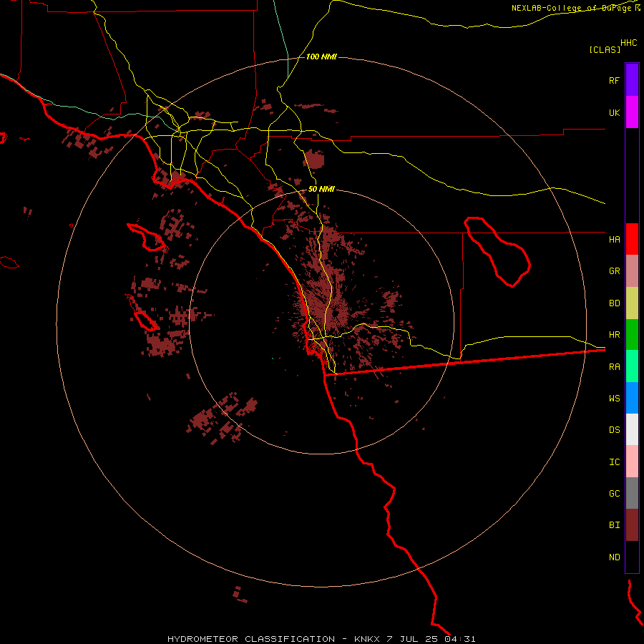Click the IC legend label
The height and width of the screenshot is (644, 644).
(x=614, y=462)
